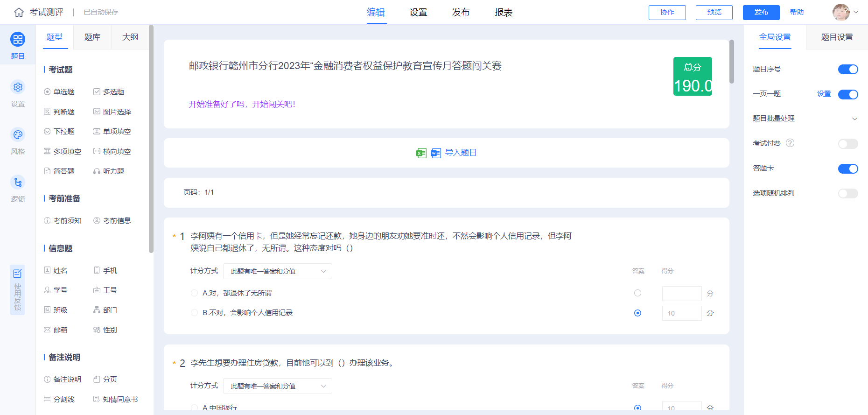Insert the 学号 info field

pos(56,290)
